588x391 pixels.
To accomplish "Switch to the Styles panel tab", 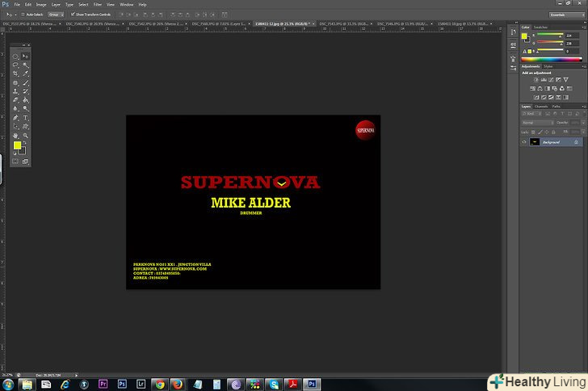I will [548, 65].
